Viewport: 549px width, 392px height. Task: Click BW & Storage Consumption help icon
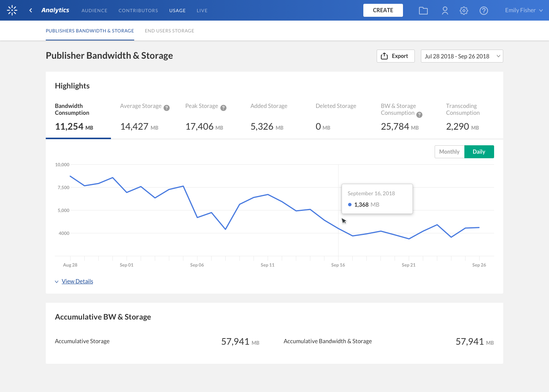tap(419, 115)
